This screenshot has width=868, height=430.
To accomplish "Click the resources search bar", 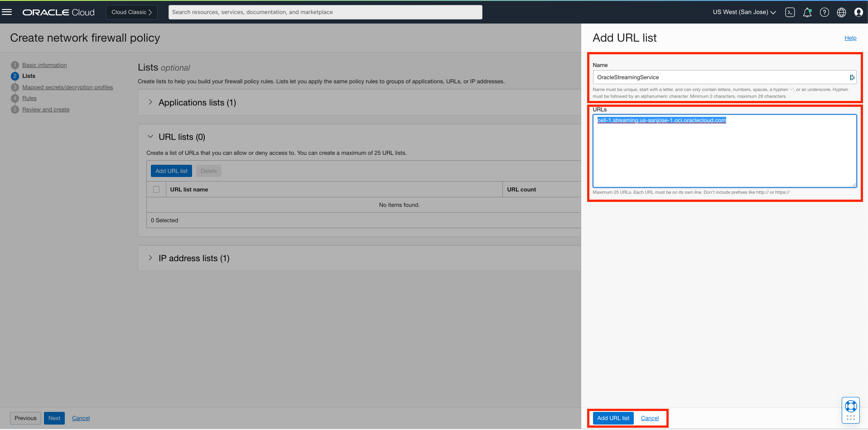I will click(325, 12).
